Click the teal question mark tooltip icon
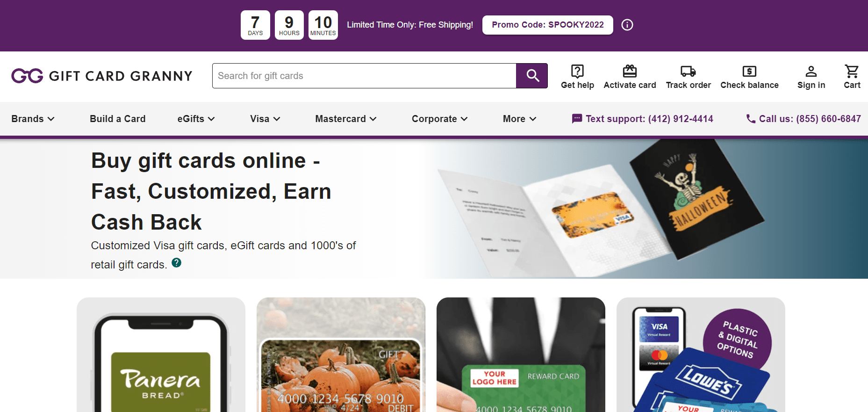 [176, 262]
